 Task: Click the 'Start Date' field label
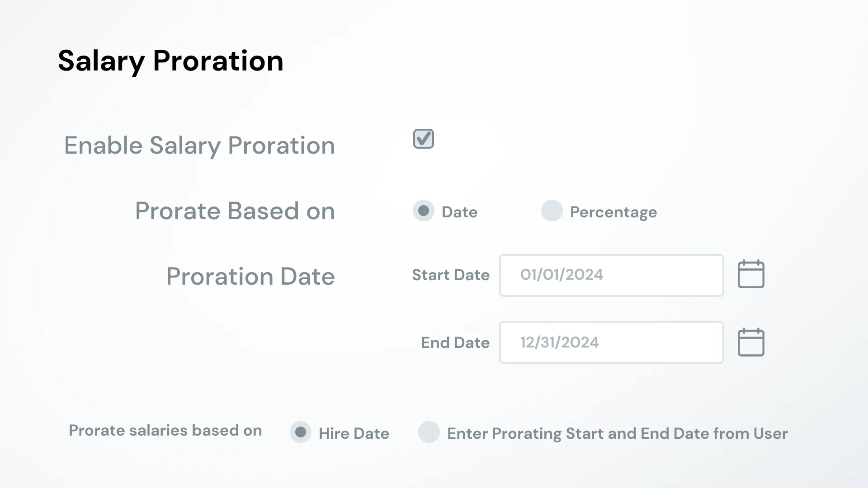tap(451, 275)
